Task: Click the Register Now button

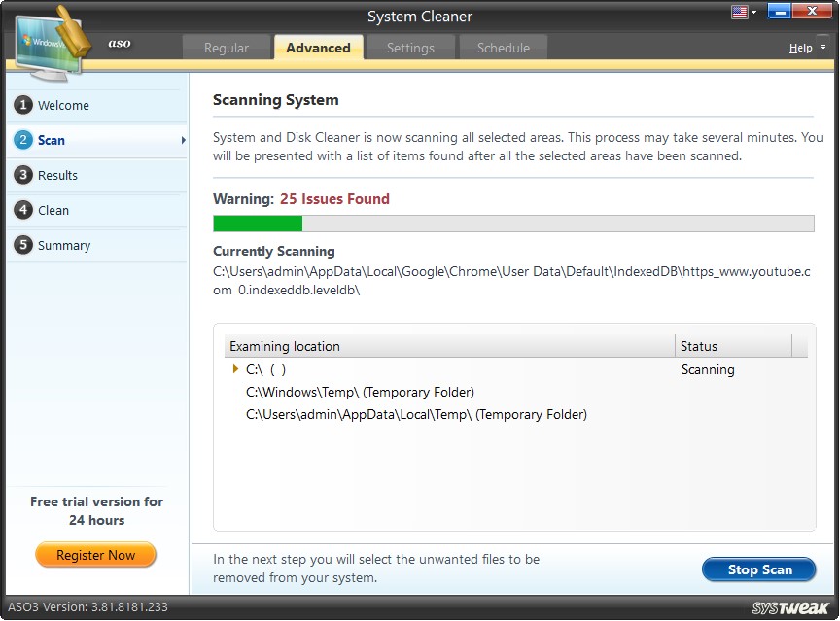Action: (95, 555)
